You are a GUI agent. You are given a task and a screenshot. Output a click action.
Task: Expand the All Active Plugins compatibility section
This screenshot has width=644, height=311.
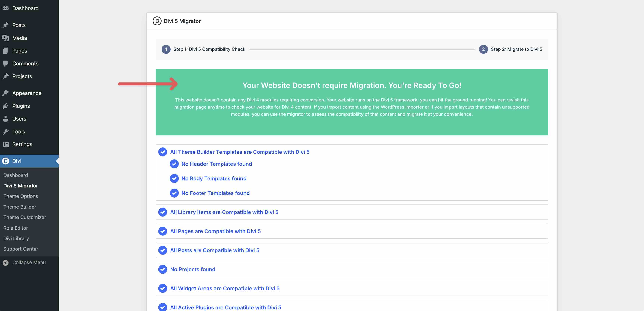coord(226,307)
